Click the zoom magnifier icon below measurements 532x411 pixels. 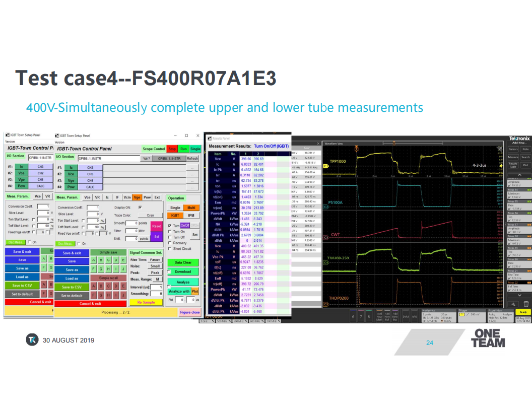point(513,304)
